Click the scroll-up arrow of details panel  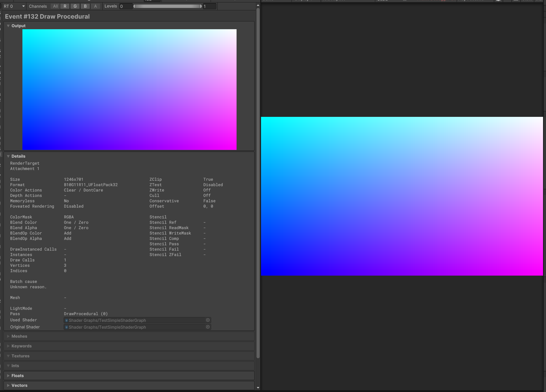pyautogui.click(x=258, y=5)
